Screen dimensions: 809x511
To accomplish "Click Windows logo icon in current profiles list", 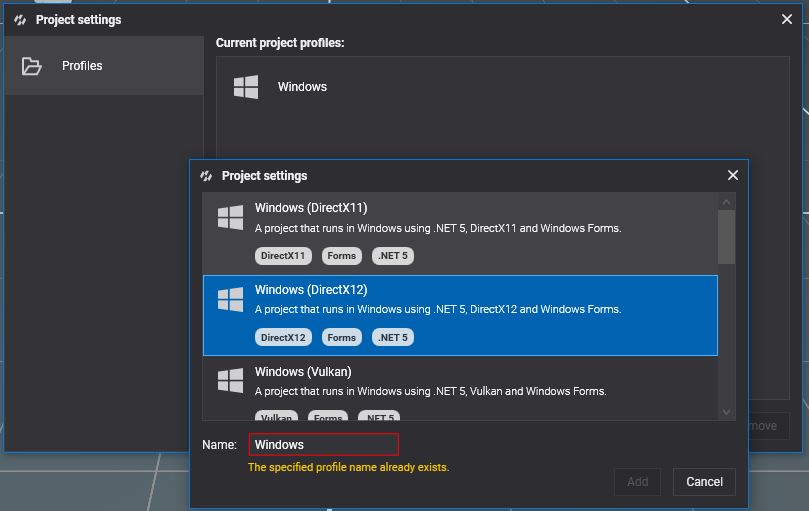I will click(245, 87).
